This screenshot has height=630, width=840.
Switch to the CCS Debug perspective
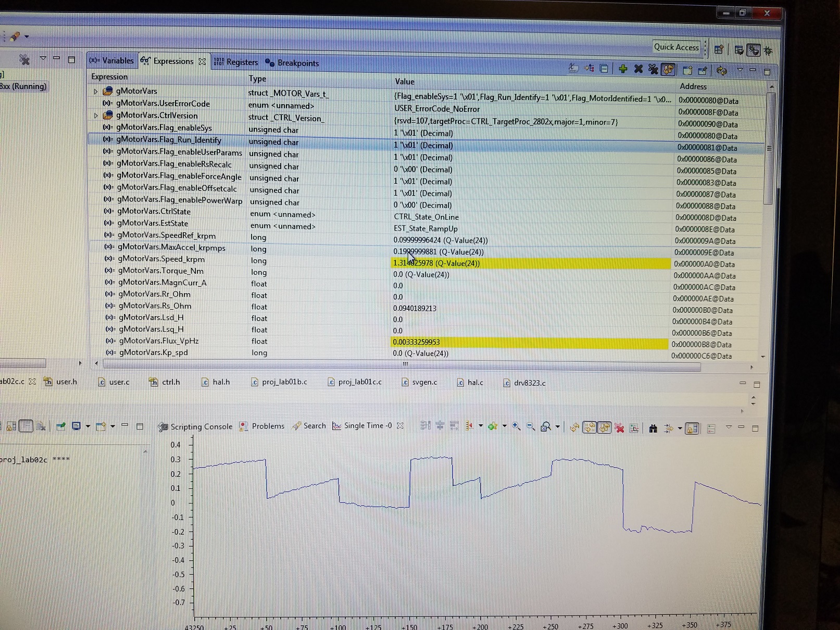point(753,50)
